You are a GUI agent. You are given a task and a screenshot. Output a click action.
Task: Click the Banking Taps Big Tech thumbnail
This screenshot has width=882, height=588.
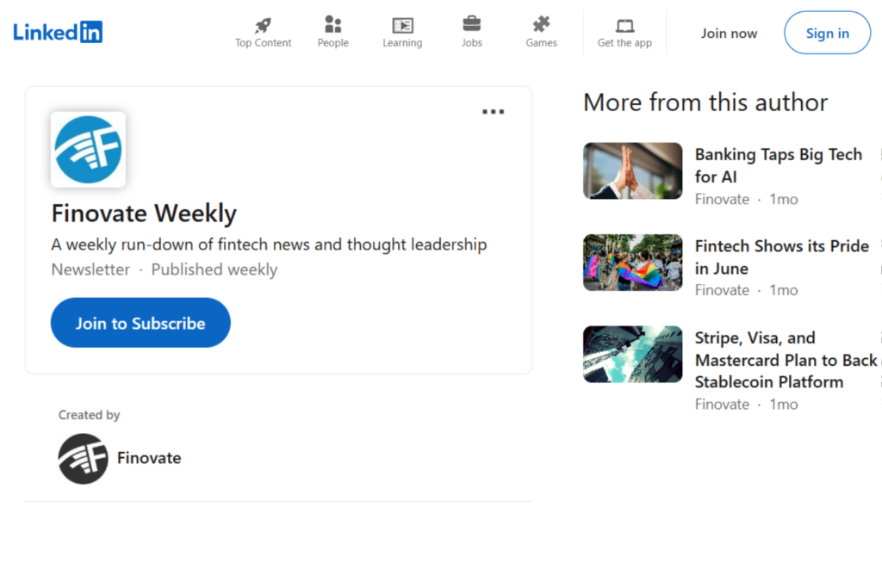click(632, 171)
